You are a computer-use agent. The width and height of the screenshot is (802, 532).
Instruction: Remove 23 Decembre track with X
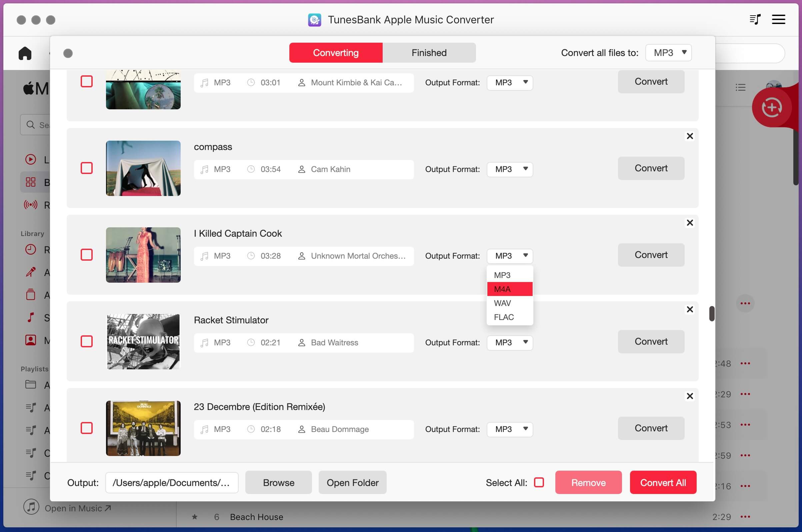click(690, 396)
